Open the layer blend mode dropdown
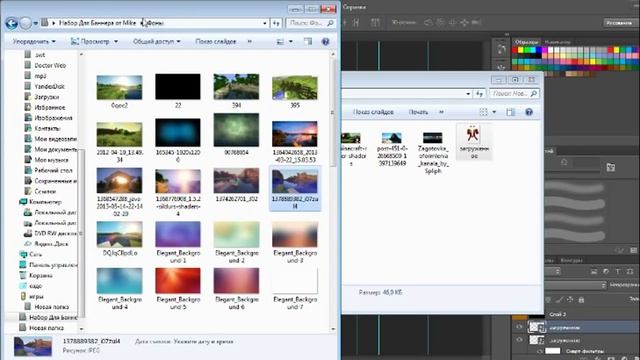 click(x=576, y=285)
